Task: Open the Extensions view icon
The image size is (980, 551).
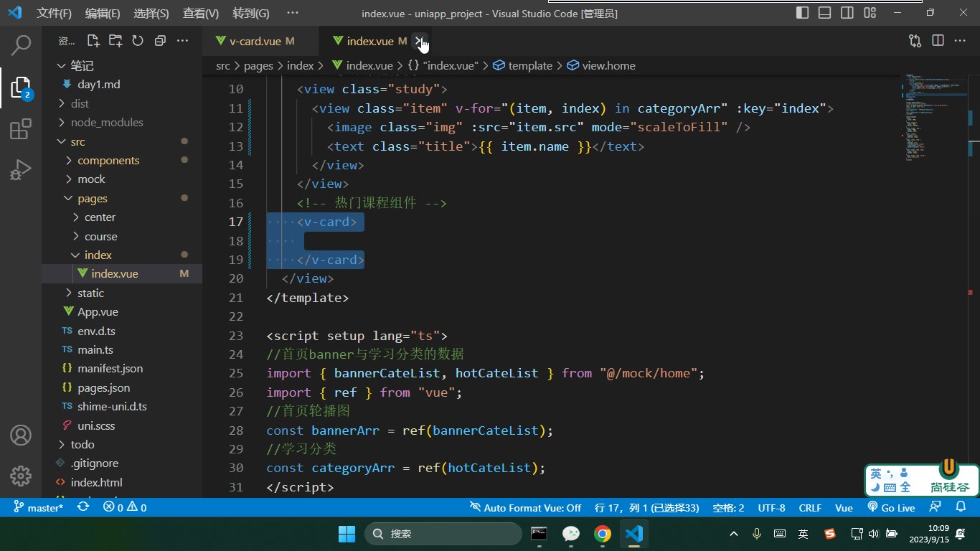Action: (x=21, y=129)
